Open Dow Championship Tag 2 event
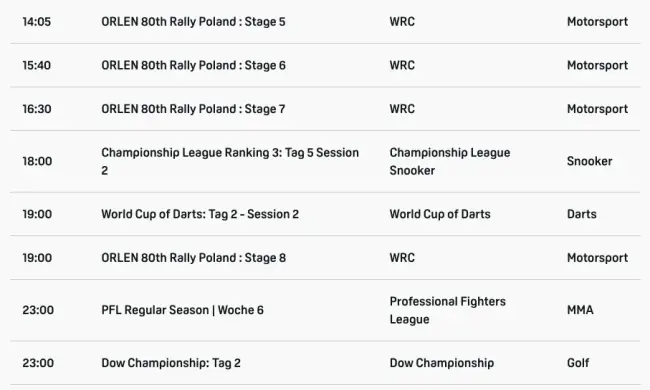650x390 pixels. [171, 363]
